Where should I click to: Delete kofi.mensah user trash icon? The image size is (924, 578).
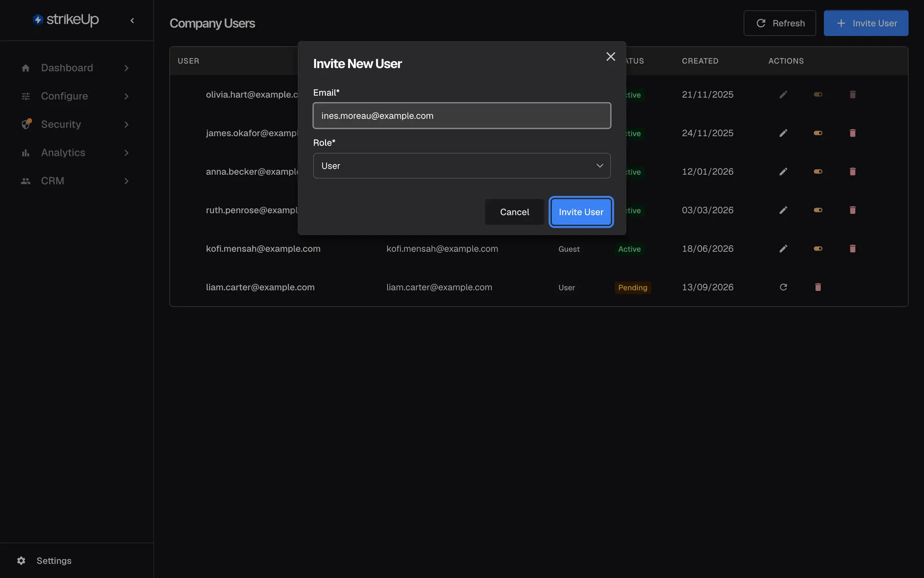853,249
